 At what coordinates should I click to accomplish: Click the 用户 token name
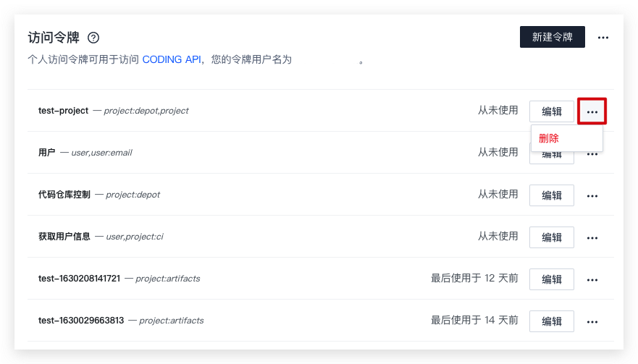pyautogui.click(x=47, y=153)
